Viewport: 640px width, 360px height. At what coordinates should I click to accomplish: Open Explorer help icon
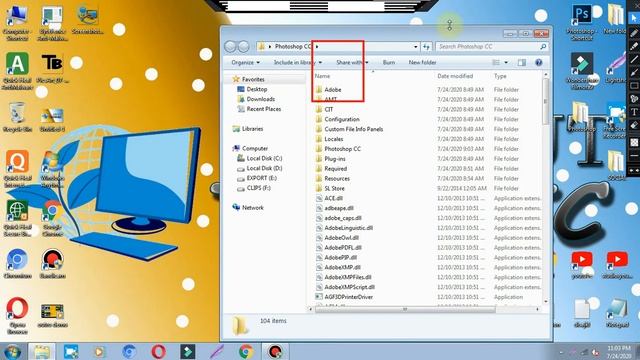tap(539, 62)
